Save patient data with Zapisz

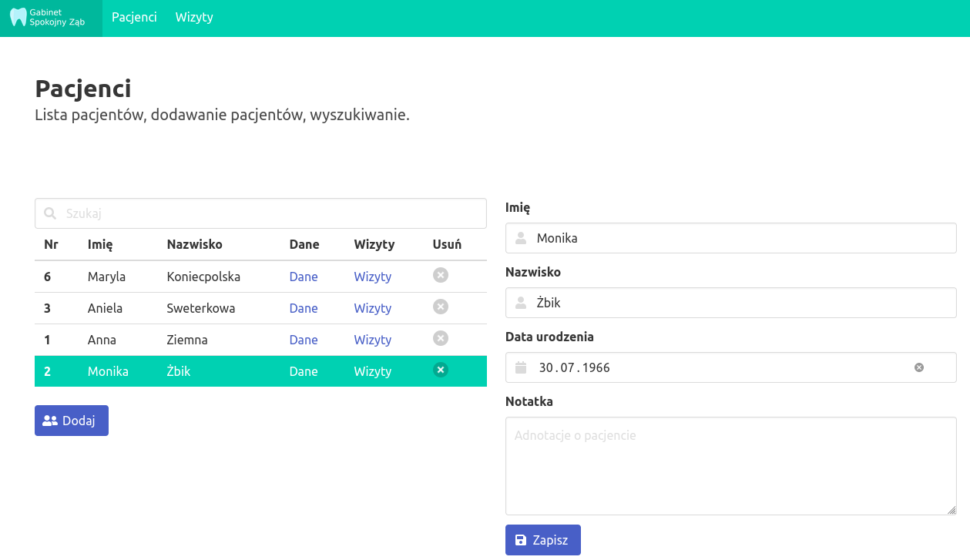point(542,540)
